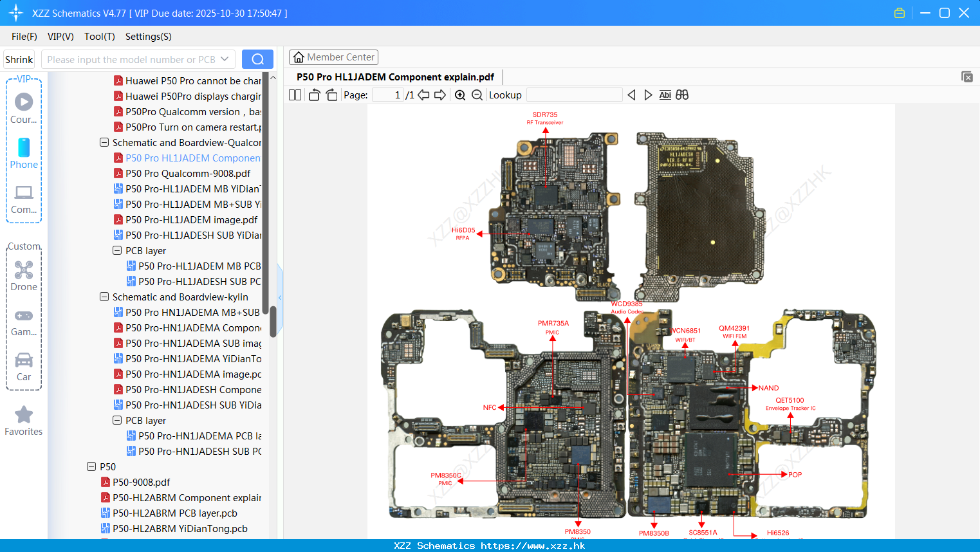Collapse Schematic and Boardview-Qualcomm folder
Viewport: 980px width, 552px height.
tap(104, 142)
